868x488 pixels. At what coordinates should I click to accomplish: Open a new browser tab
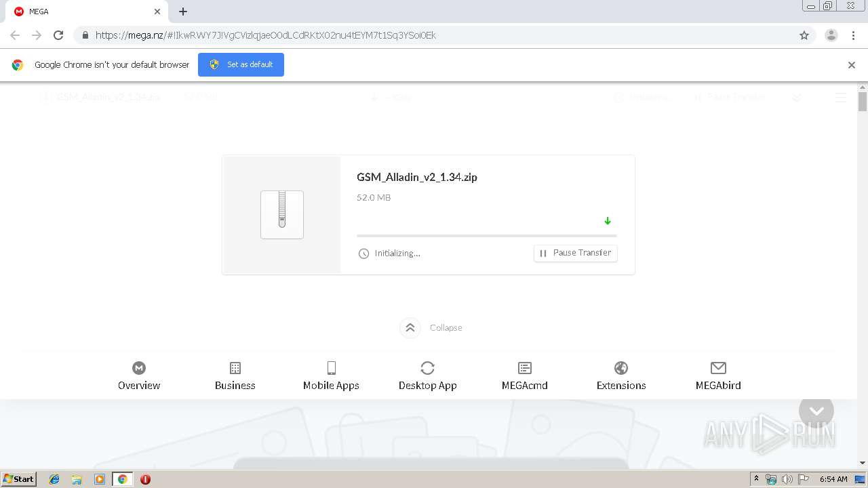183,12
